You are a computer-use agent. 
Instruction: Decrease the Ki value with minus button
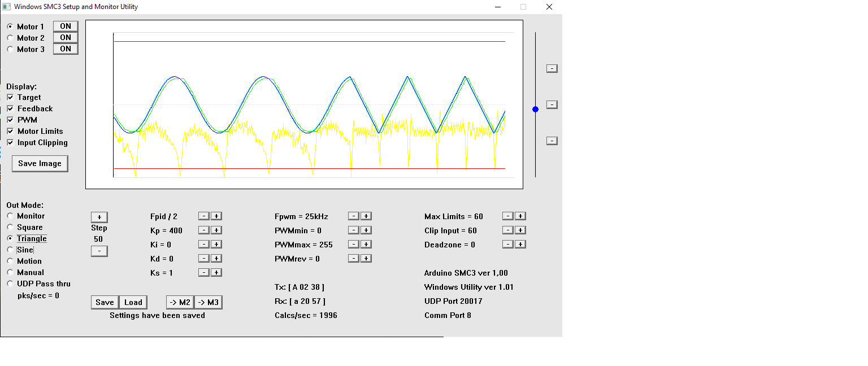coord(204,245)
